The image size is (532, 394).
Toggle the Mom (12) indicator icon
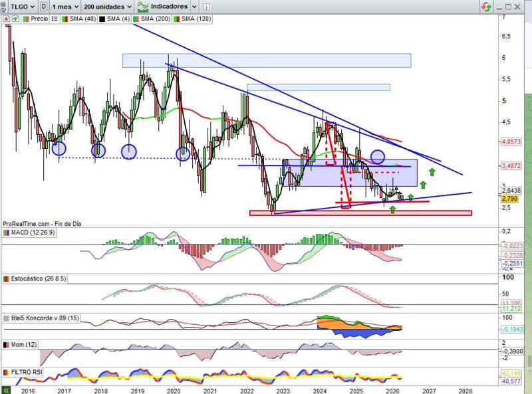[7, 346]
